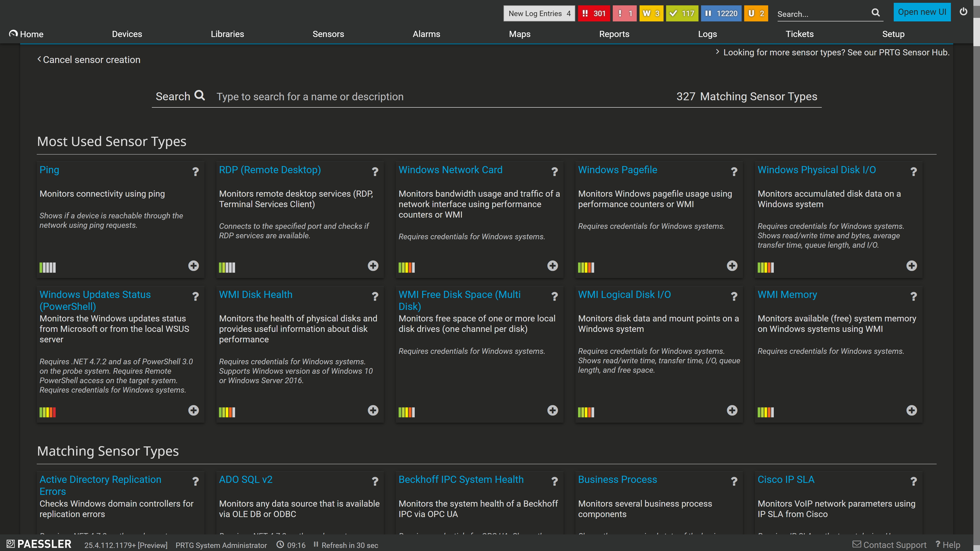This screenshot has width=980, height=551.
Task: Add WMI Logical Disk I/O via plus
Action: [732, 410]
